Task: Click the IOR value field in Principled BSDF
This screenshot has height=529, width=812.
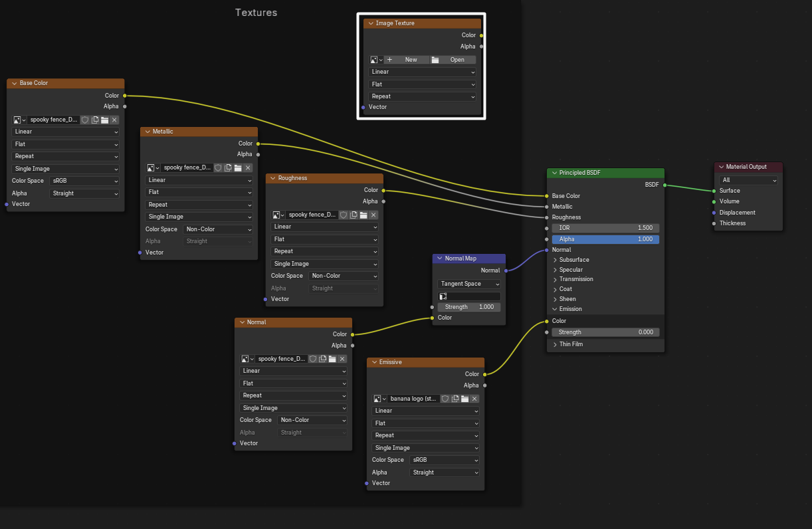Action: click(x=605, y=228)
